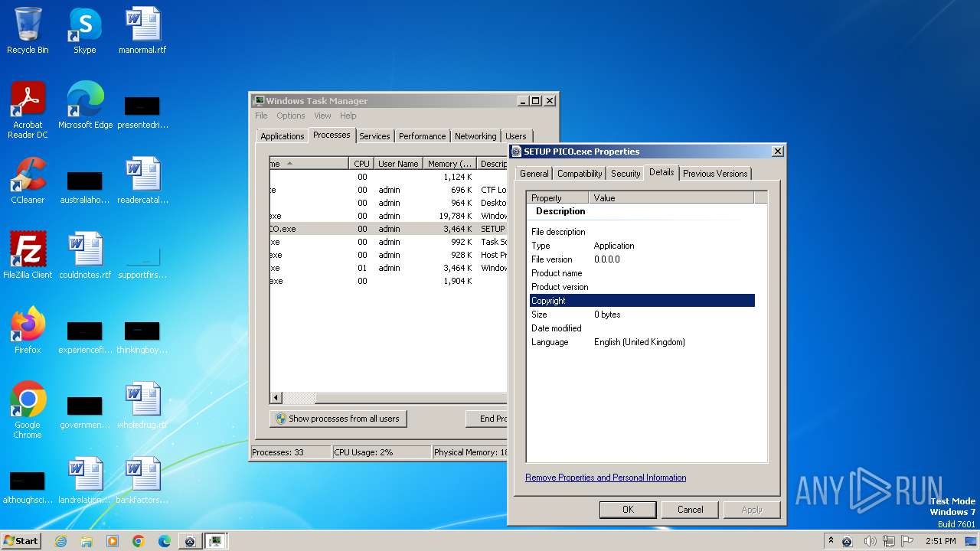Image resolution: width=980 pixels, height=551 pixels.
Task: Launch the media player taskbar icon
Action: pyautogui.click(x=113, y=541)
